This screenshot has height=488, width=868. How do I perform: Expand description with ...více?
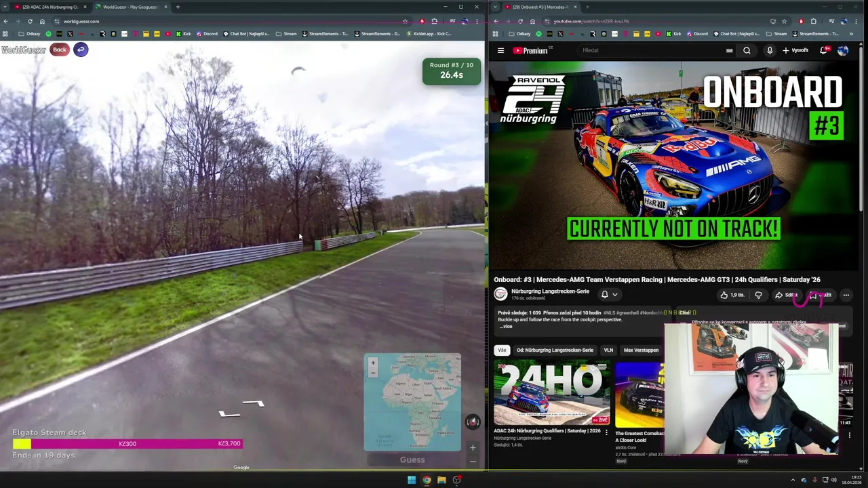tap(506, 327)
